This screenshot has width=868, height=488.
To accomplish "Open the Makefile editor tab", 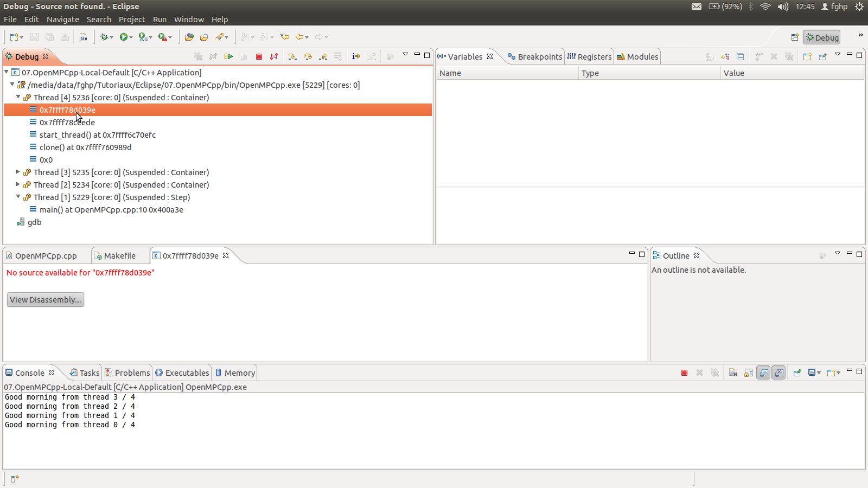I will (114, 255).
